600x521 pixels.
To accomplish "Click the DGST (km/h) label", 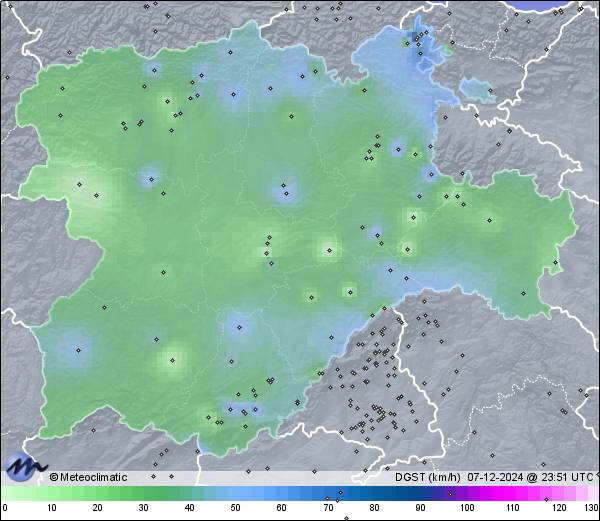I will (428, 477).
